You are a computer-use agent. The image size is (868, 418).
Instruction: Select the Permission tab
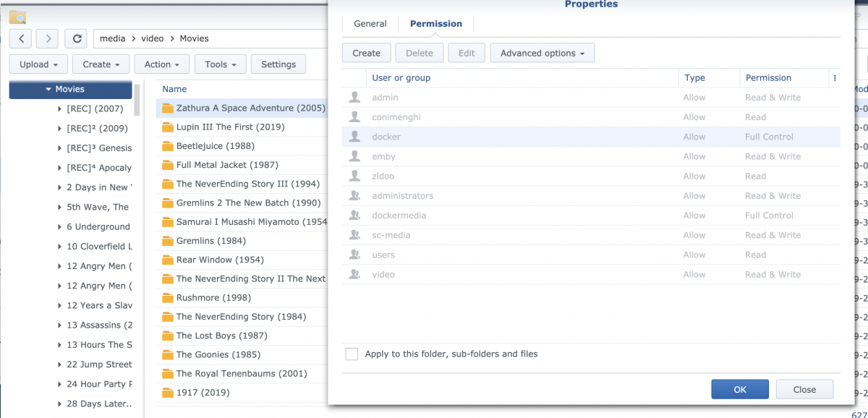point(435,24)
